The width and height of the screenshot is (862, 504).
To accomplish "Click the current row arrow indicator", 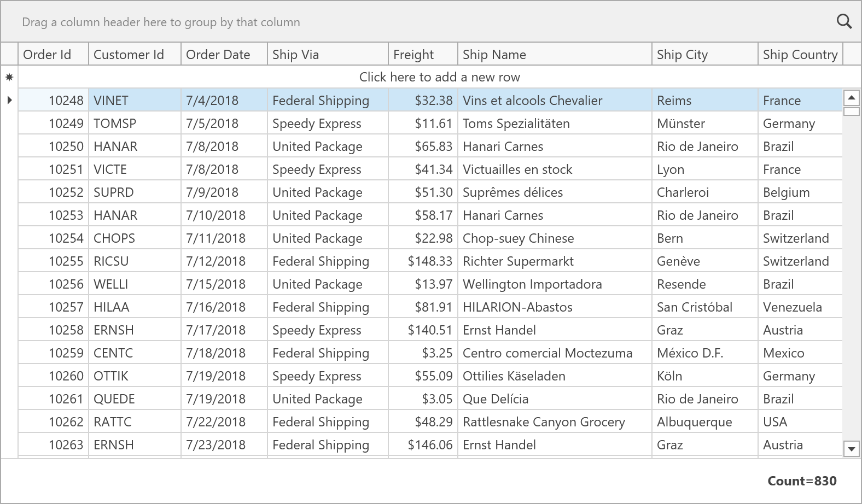I will [9, 100].
